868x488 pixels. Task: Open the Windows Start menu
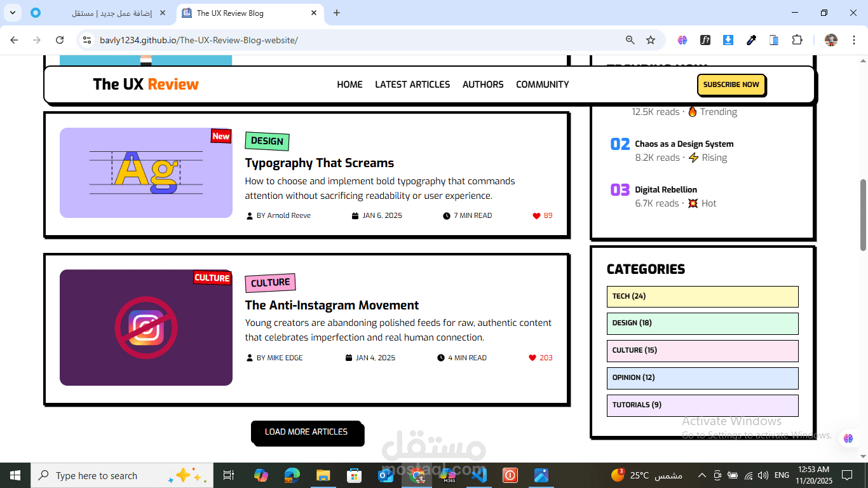pos(15,475)
